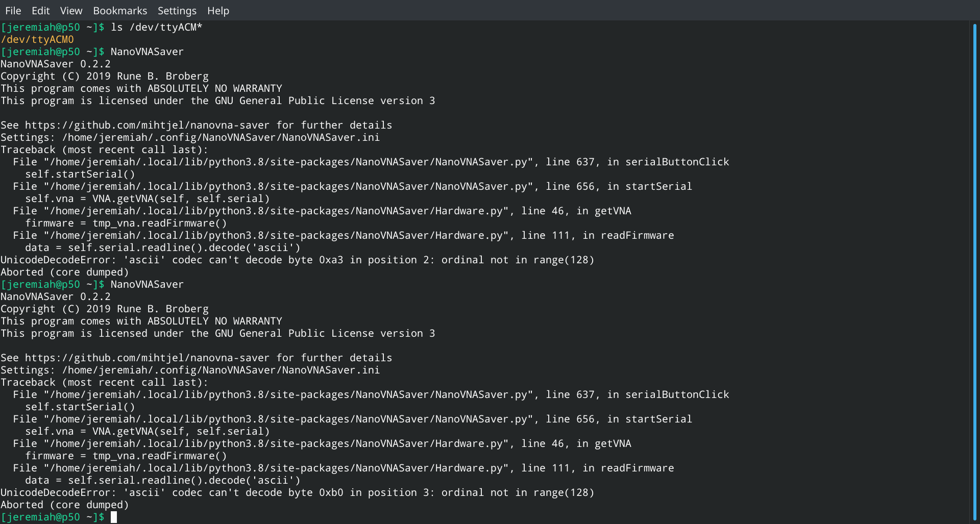Click the scrollbar track on the right
This screenshot has width=980, height=524.
click(975, 255)
